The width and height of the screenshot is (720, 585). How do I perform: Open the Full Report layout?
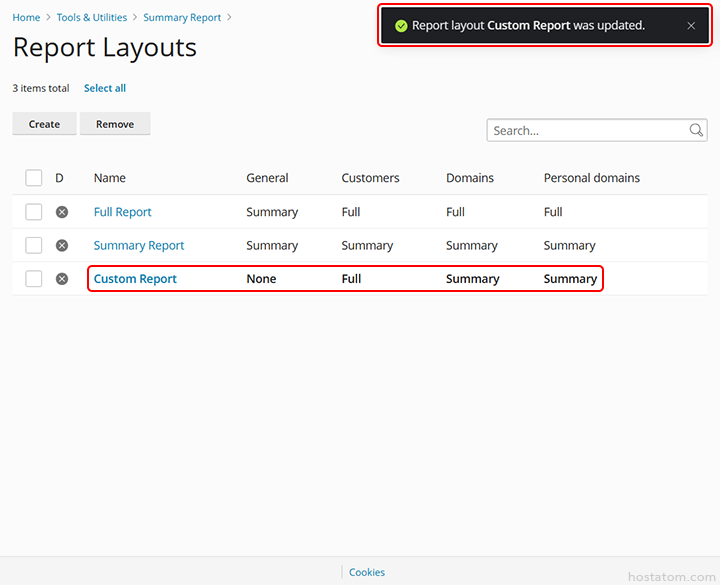122,212
